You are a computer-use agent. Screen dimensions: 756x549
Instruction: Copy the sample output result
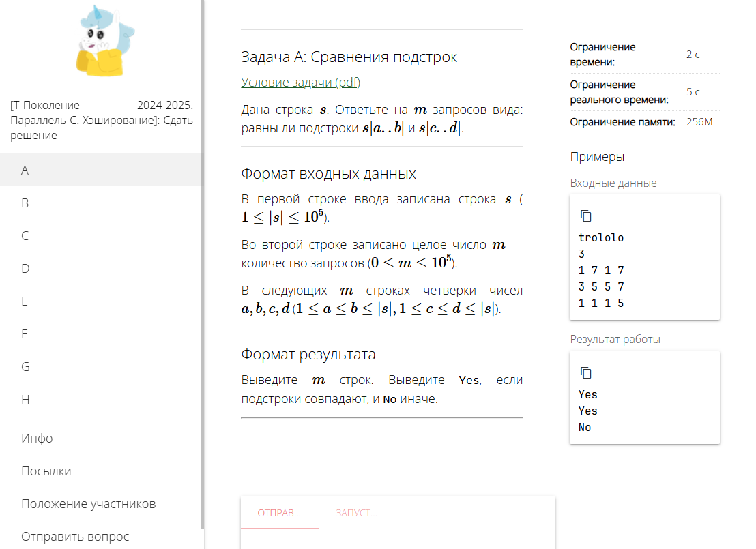coord(585,373)
